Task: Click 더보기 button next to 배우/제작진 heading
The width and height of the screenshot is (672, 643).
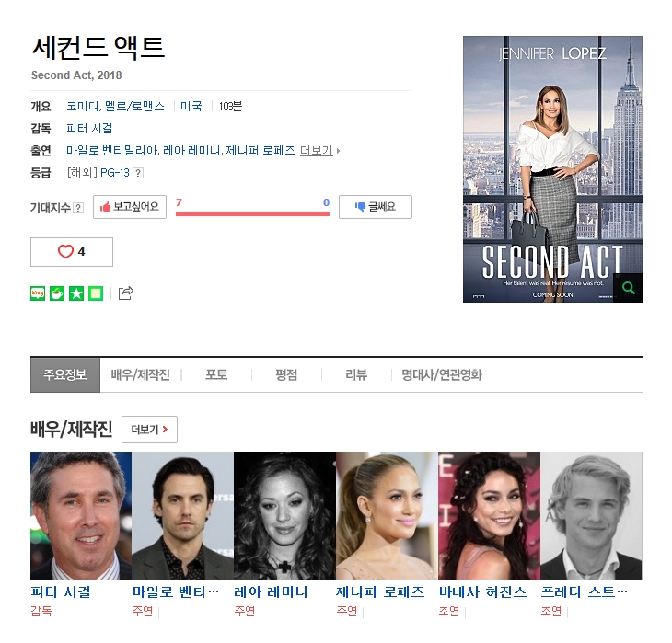Action: pos(149,430)
